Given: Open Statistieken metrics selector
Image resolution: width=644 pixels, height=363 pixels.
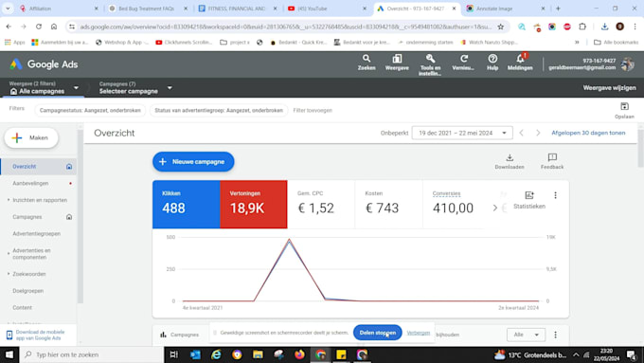Looking at the screenshot, I should 529,200.
